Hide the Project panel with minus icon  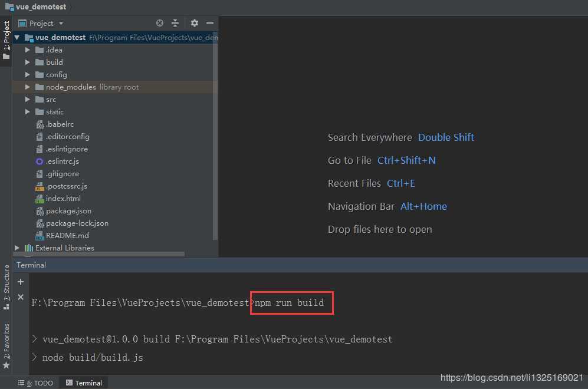click(x=210, y=23)
